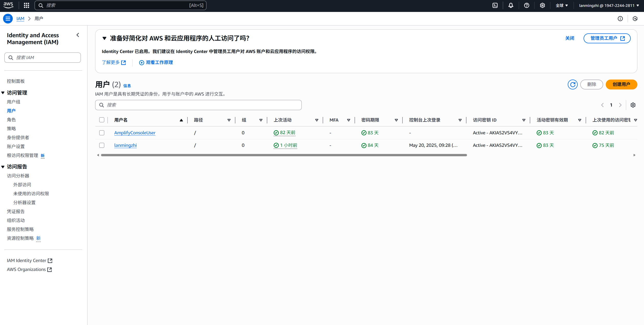Viewport: 644px width, 325px height.
Task: Open AWS CloudShell terminal icon
Action: tap(495, 5)
